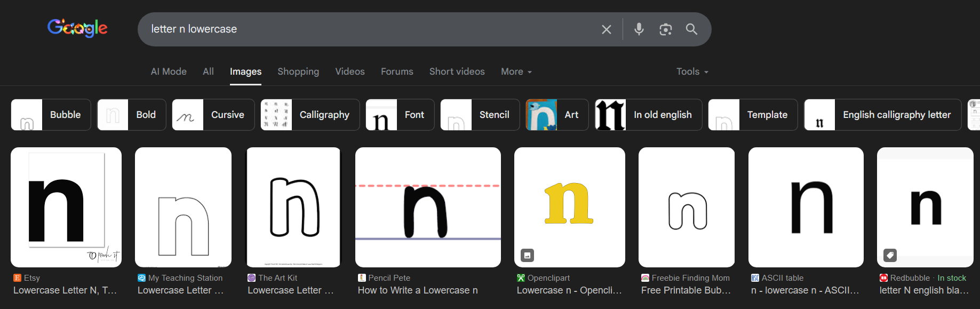
Task: Click The Art Kit favicon
Action: click(x=251, y=278)
